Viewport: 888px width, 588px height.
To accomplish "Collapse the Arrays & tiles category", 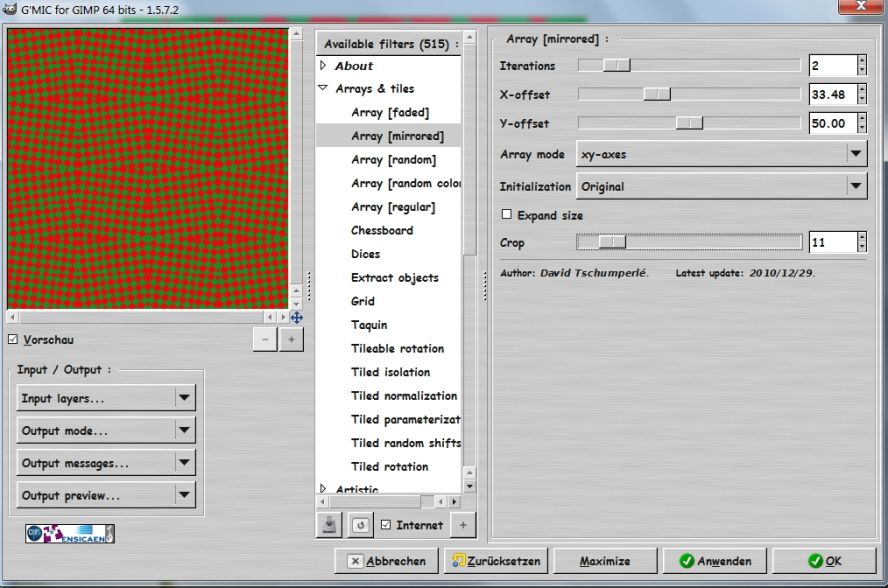I will pos(323,89).
